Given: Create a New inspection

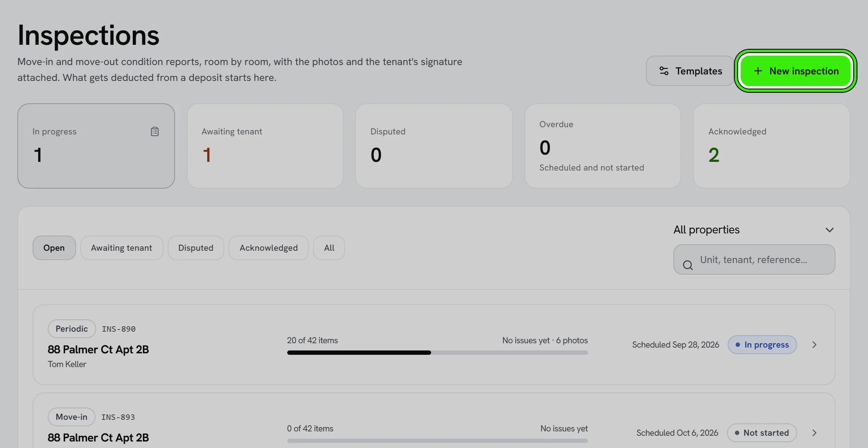Looking at the screenshot, I should [796, 71].
